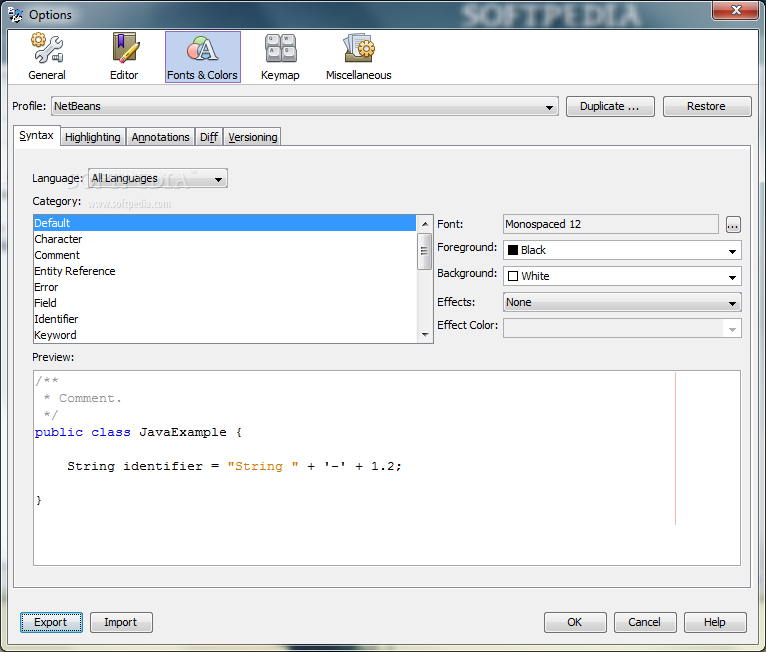This screenshot has height=652, width=766.
Task: Click the Duplicate ... profile button
Action: coord(610,106)
